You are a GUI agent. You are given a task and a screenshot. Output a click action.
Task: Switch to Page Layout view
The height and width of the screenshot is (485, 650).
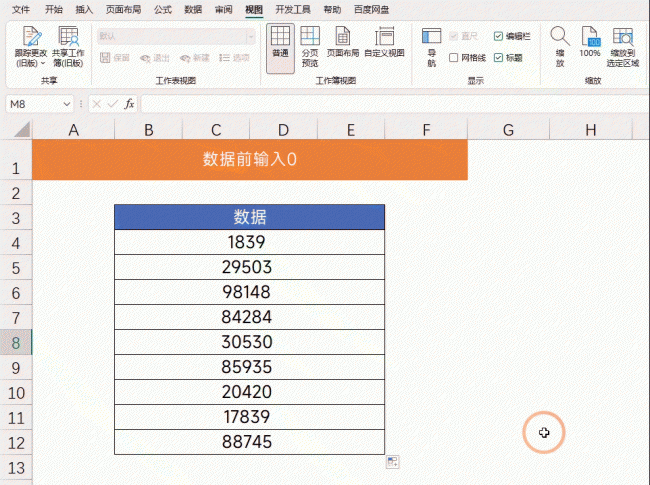[343, 41]
